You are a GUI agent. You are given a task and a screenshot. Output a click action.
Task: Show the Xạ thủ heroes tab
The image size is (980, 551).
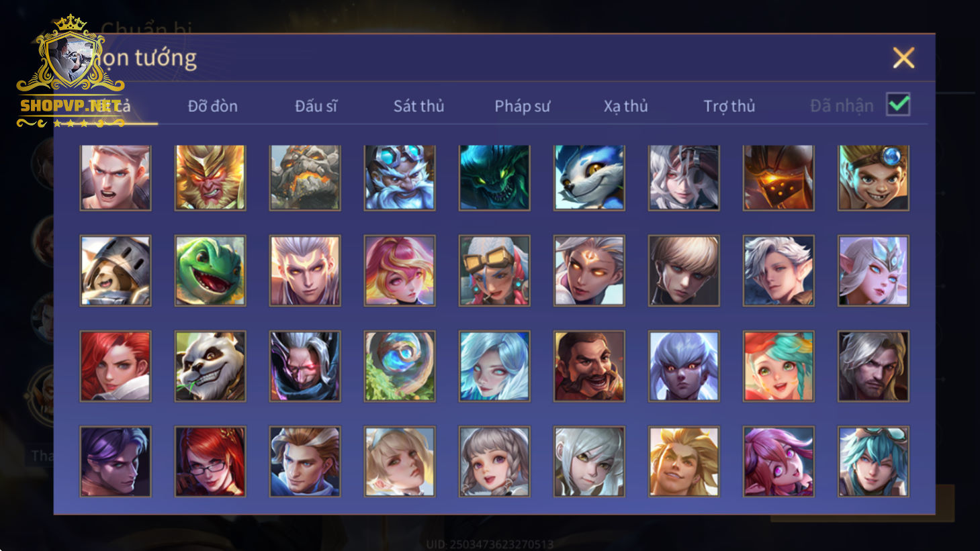pyautogui.click(x=625, y=106)
